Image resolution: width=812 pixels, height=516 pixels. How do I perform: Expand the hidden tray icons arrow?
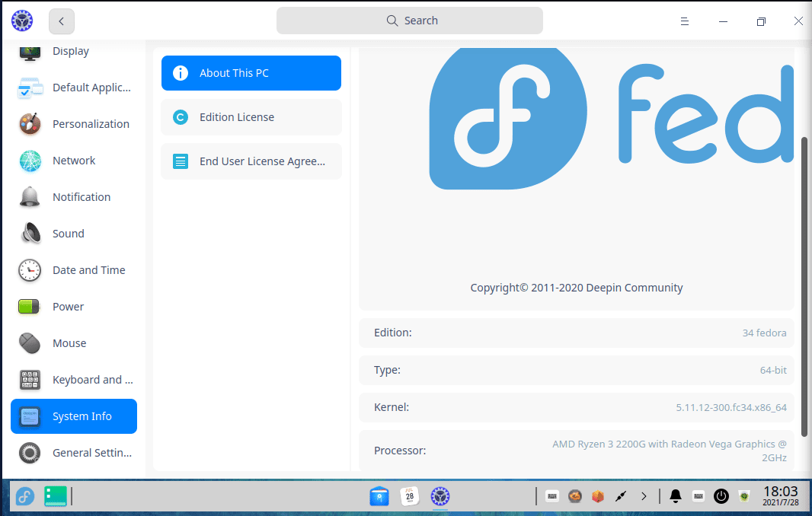click(644, 496)
